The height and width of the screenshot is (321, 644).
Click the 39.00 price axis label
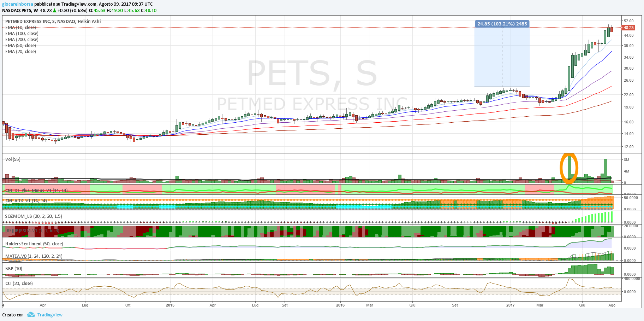click(x=628, y=46)
